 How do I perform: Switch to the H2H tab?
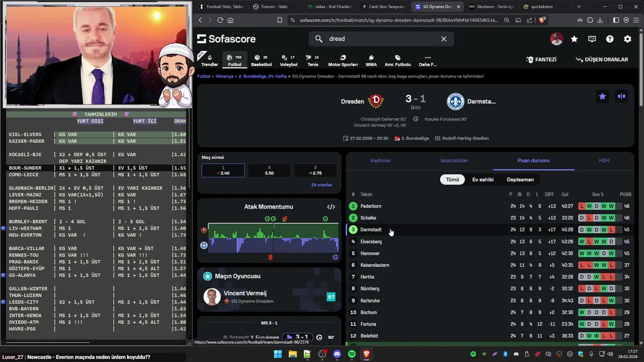[x=604, y=161]
